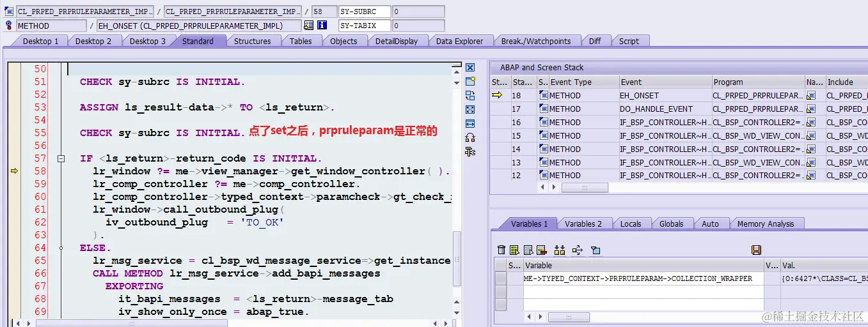Click the new tool icon with star
868x327 pixels.
[470, 81]
